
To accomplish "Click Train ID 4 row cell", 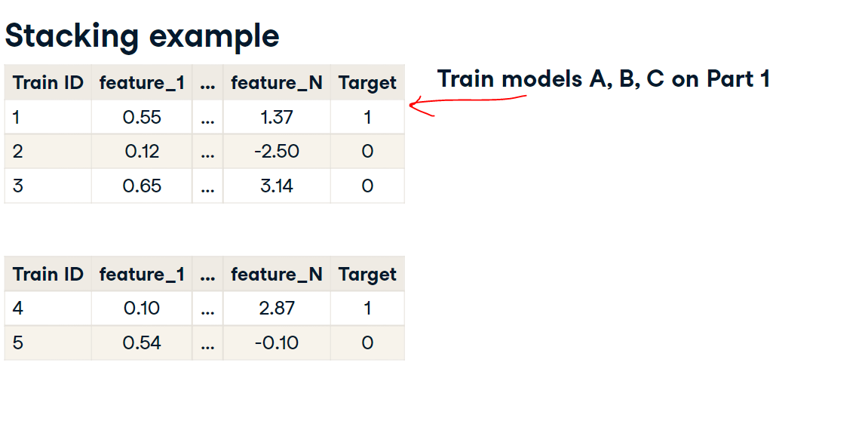I will (x=48, y=309).
